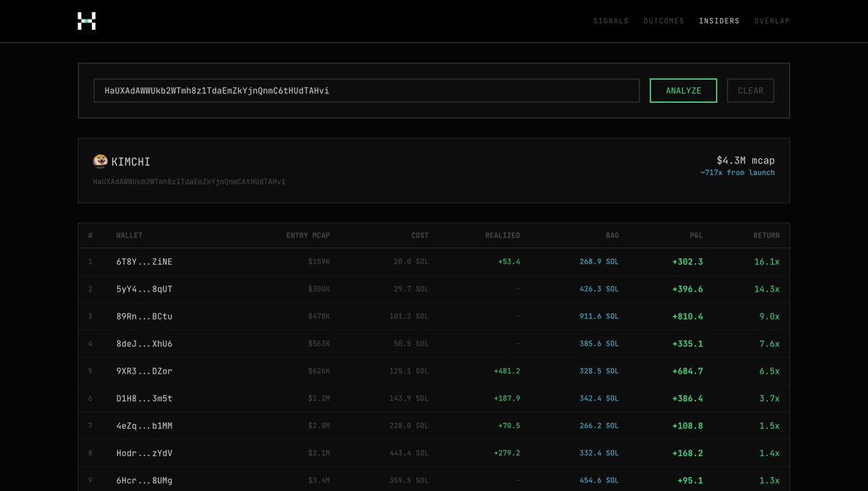Open wallet D1H8...3m5t
This screenshot has height=491, width=868.
point(144,398)
